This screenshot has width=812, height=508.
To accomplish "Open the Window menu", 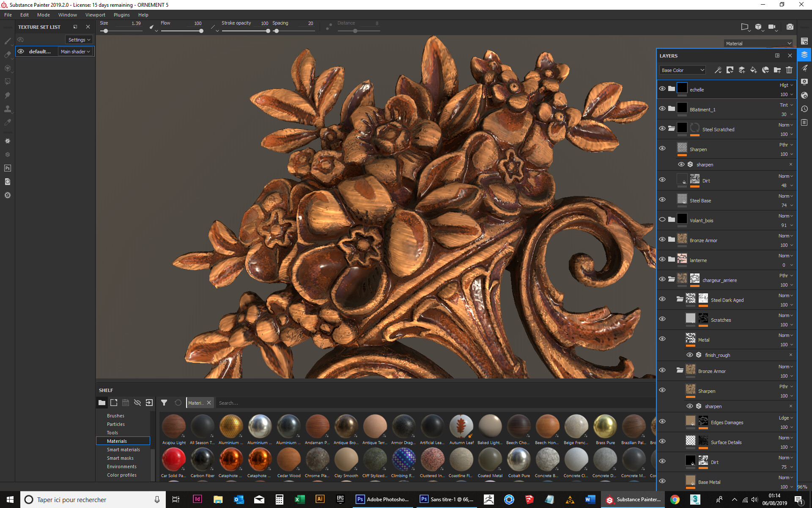I will tap(67, 14).
